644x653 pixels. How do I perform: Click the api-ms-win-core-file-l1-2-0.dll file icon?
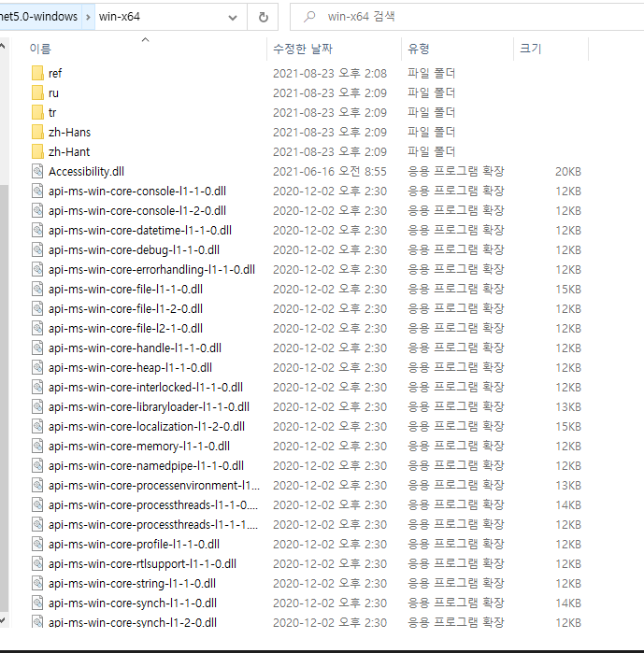coord(37,308)
